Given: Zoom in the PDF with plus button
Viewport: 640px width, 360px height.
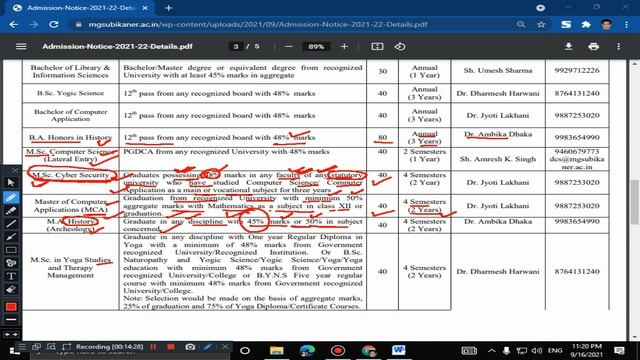Looking at the screenshot, I should tap(344, 47).
